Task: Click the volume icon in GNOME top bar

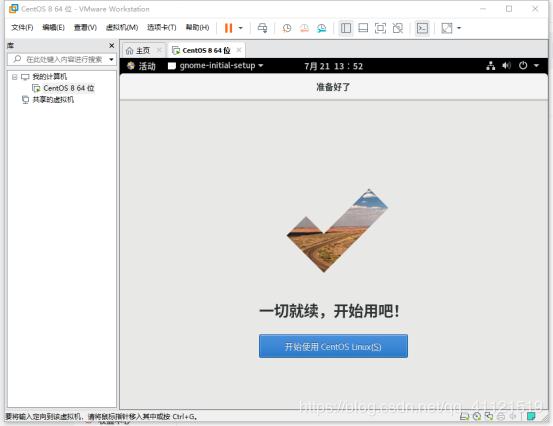Action: click(506, 66)
